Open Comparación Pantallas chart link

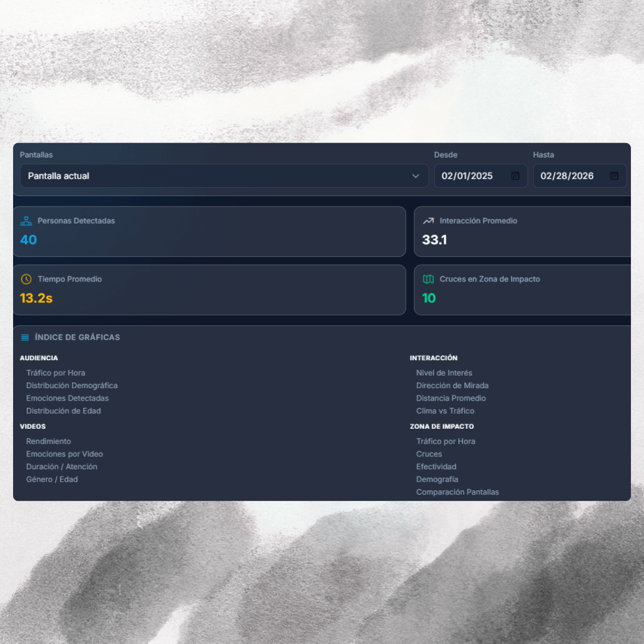click(457, 492)
